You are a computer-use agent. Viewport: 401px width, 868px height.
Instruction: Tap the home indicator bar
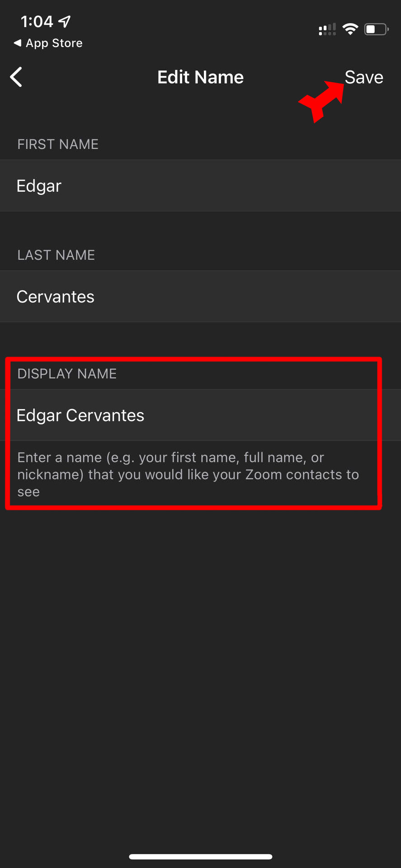coord(200,856)
